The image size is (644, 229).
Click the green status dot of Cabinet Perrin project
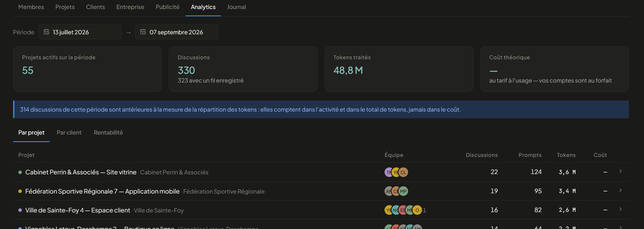tap(20, 172)
